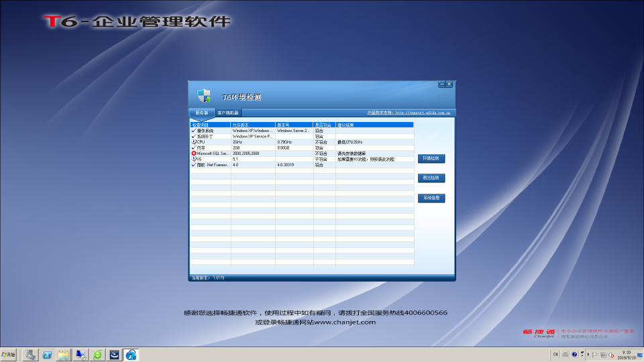The width and height of the screenshot is (644, 362).
Task: Minimize the T6 environment check dialog
Action: point(442,84)
